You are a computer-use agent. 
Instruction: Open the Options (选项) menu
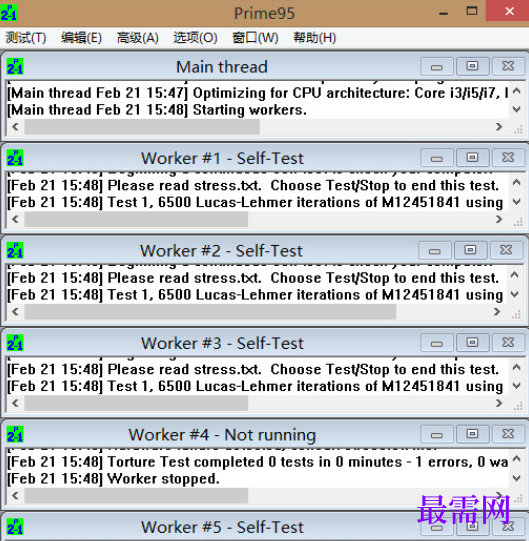[x=195, y=38]
